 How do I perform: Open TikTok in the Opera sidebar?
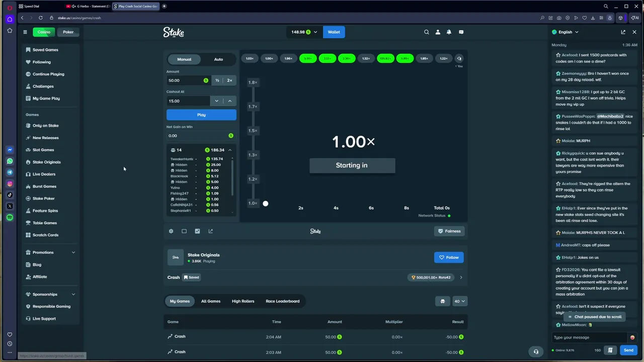(x=10, y=195)
